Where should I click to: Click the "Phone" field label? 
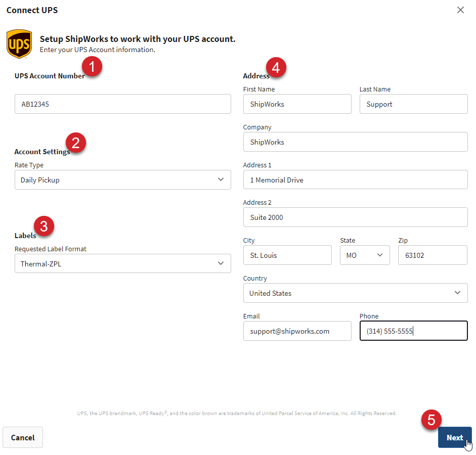tap(369, 316)
